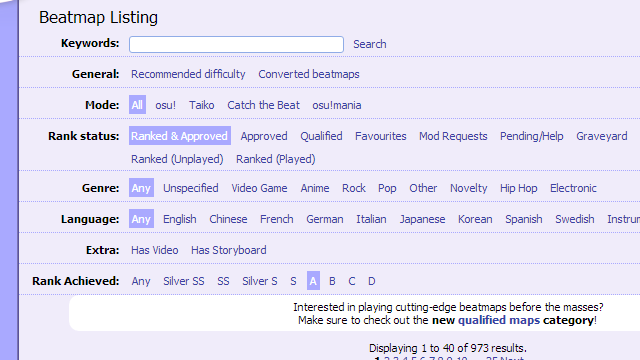Set Language to Chinese
Viewport: 640px width, 360px height.
pos(228,219)
